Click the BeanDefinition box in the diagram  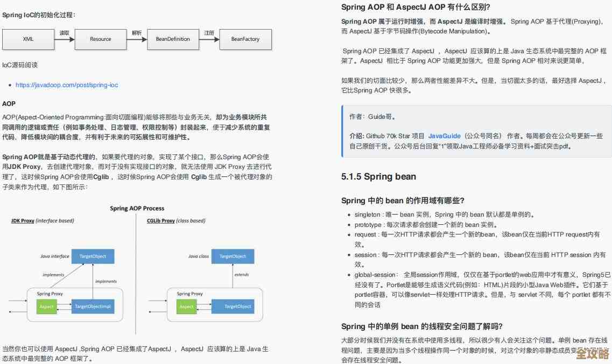pyautogui.click(x=173, y=39)
